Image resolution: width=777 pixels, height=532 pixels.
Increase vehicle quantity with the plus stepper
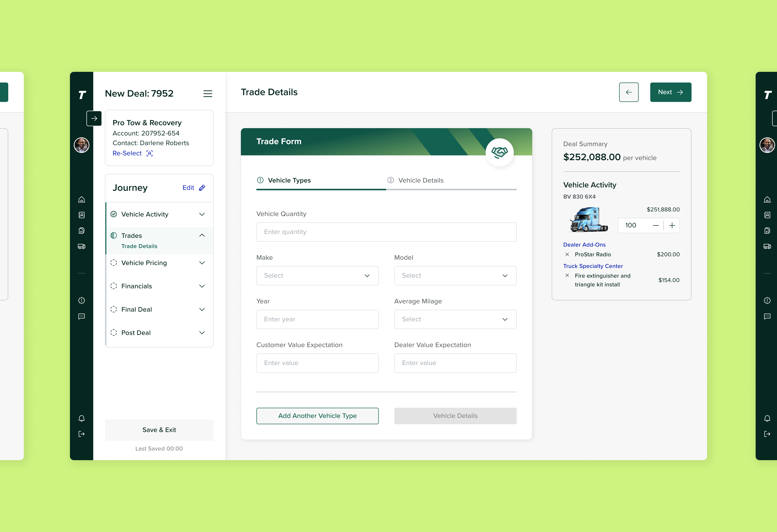pos(672,225)
